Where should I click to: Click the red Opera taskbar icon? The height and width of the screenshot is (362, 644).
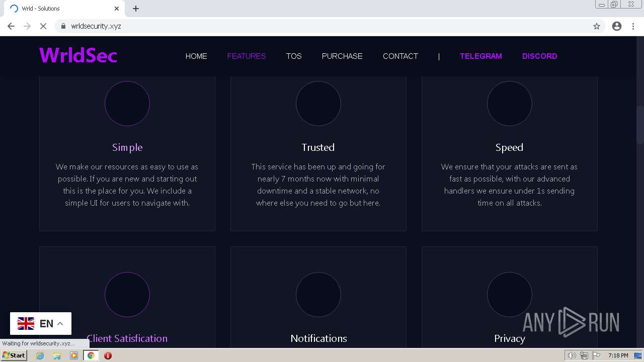(108, 355)
